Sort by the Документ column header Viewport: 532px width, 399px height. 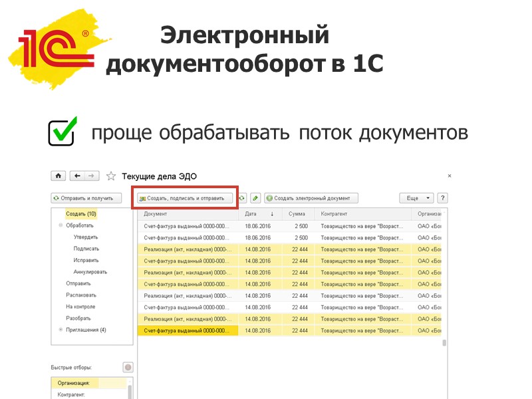188,214
